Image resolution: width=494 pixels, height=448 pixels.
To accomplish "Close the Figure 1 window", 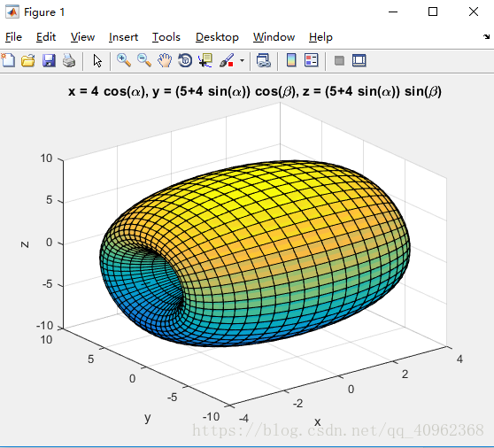I will [474, 12].
